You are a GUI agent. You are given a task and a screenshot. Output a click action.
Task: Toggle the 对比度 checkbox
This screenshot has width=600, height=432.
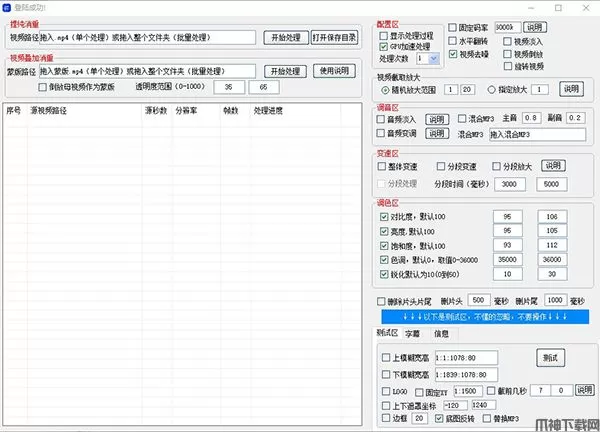click(x=384, y=216)
